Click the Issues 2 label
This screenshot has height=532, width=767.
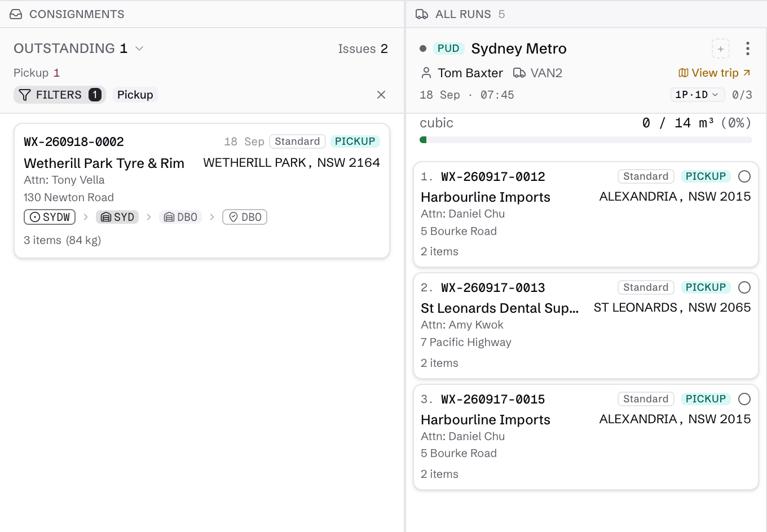click(x=363, y=48)
